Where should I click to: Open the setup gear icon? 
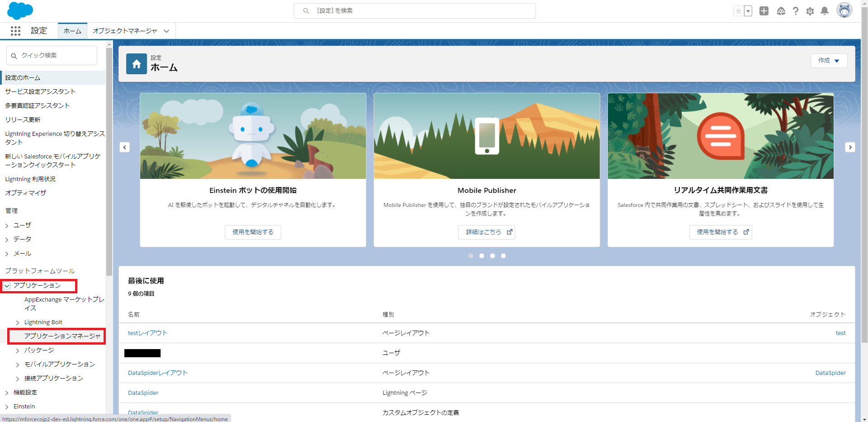click(810, 11)
